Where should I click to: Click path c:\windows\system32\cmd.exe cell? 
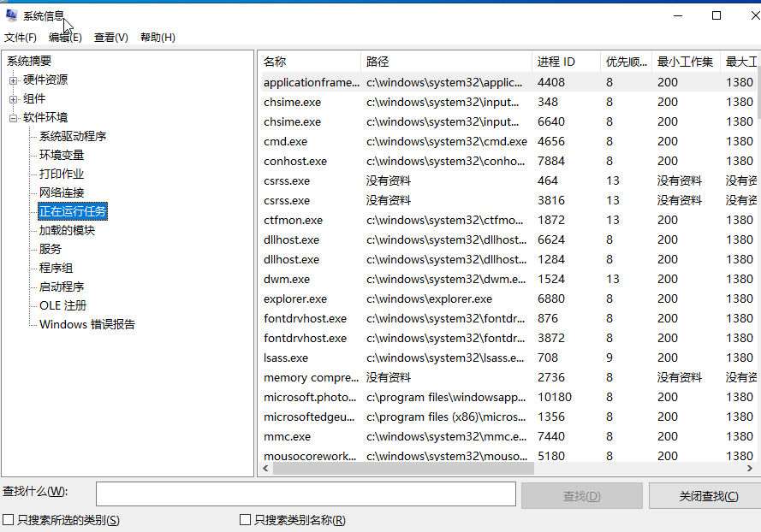pyautogui.click(x=447, y=142)
